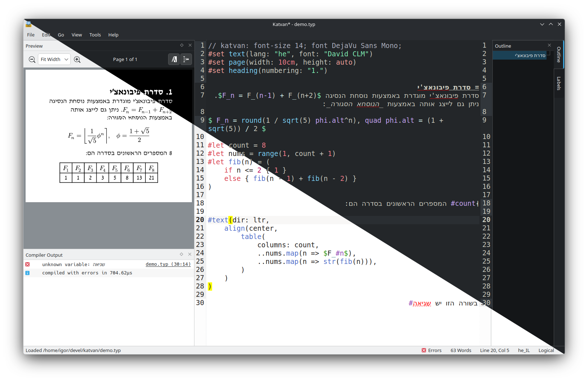Click the blue info icon beside 'compiled with errors'

coord(27,273)
